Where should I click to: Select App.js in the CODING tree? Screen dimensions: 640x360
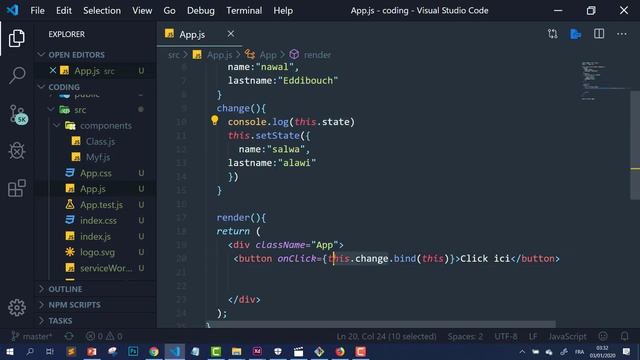(93, 189)
